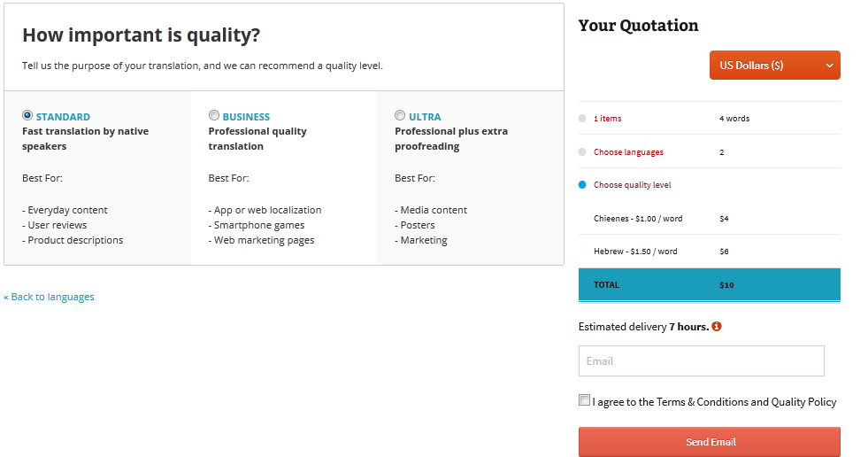Viewport: 868px width, 457px height.
Task: Open the Choose languages step link
Action: coord(628,152)
